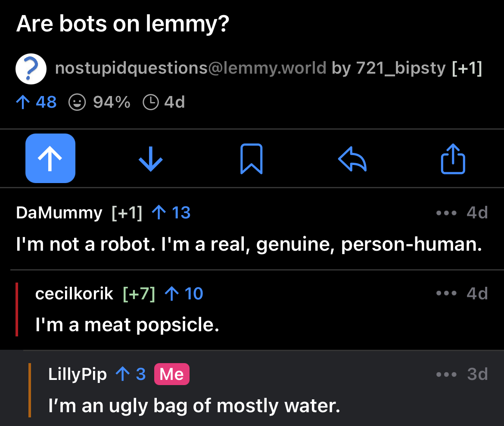
Task: Open DaMummy comment options menu
Action: [446, 213]
